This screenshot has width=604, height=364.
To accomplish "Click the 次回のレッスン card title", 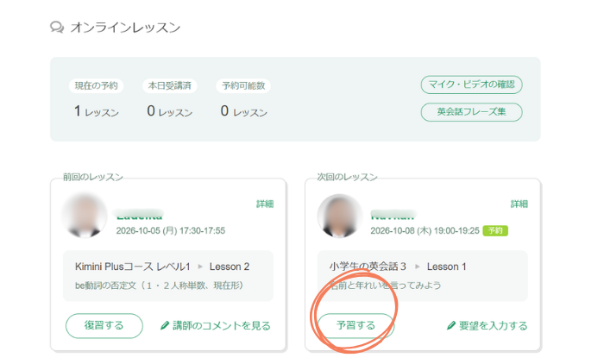I will [x=347, y=177].
